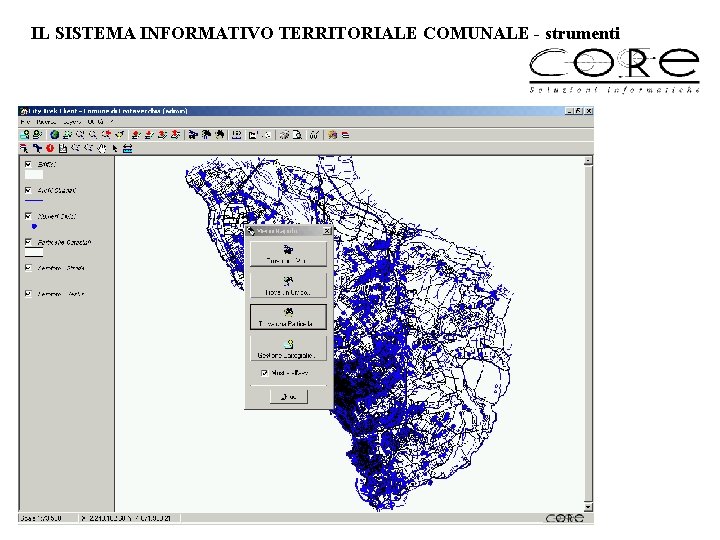
Task: Click the first of four red edit icons
Action: coord(136,135)
